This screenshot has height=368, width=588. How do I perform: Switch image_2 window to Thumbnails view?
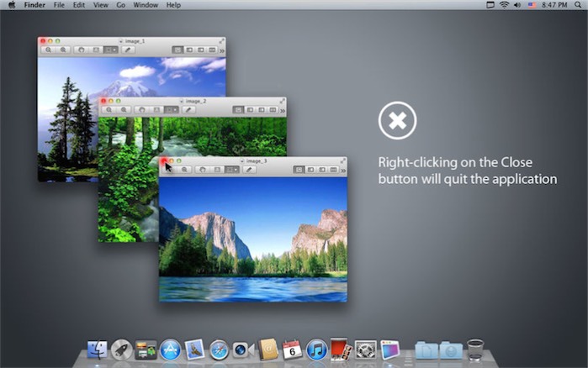point(250,110)
